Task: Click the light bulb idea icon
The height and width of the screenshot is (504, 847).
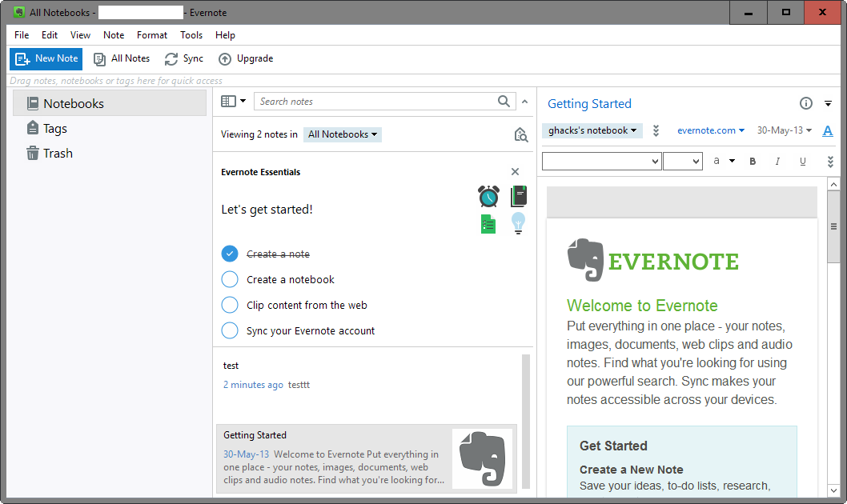Action: click(x=518, y=223)
